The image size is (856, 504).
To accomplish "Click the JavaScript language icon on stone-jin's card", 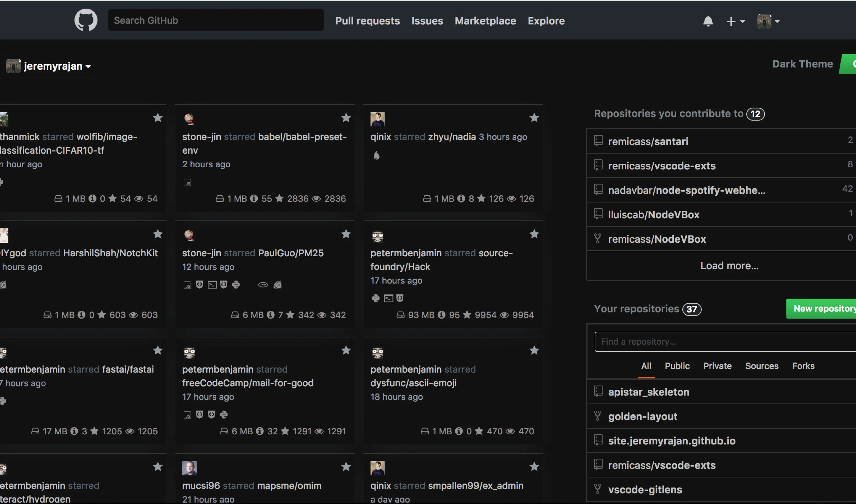I will click(x=187, y=182).
